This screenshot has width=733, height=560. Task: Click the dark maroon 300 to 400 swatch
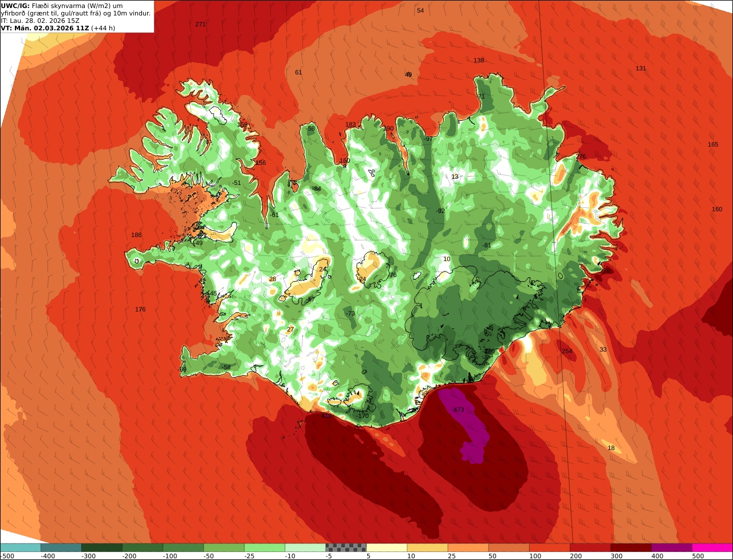[631, 547]
